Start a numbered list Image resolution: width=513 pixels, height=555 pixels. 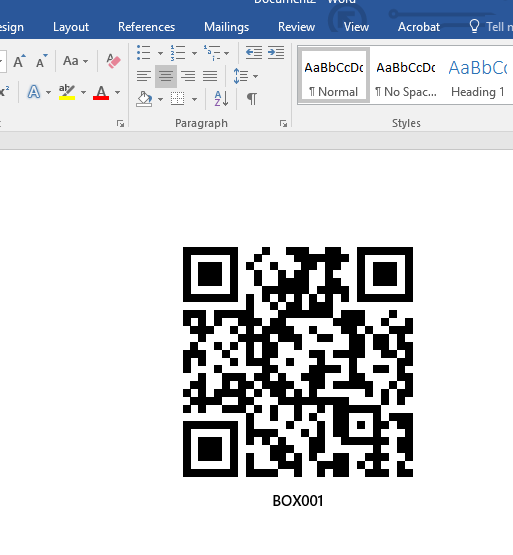[x=178, y=53]
